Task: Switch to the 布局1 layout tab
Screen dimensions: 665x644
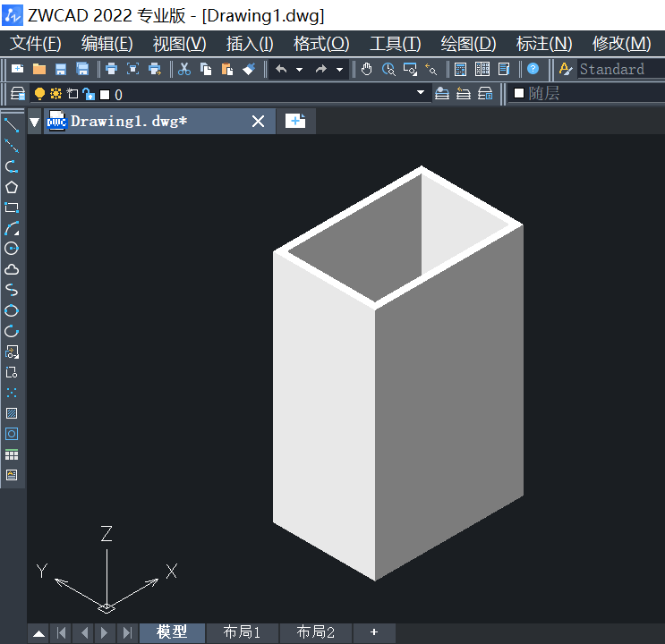Action: (242, 632)
